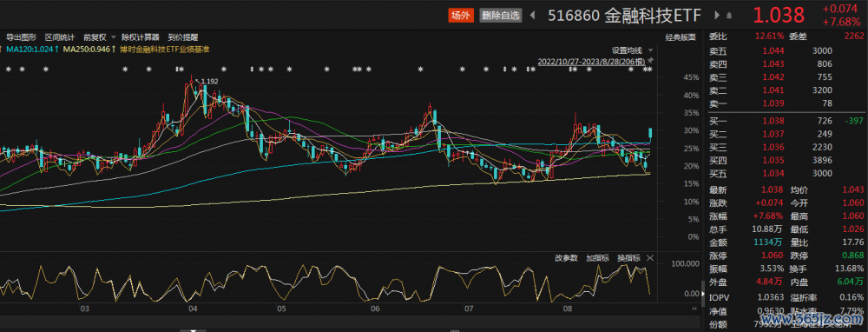The image size is (868, 332).
Task: Click the +7.68% change percentage in the header
Action: (841, 23)
